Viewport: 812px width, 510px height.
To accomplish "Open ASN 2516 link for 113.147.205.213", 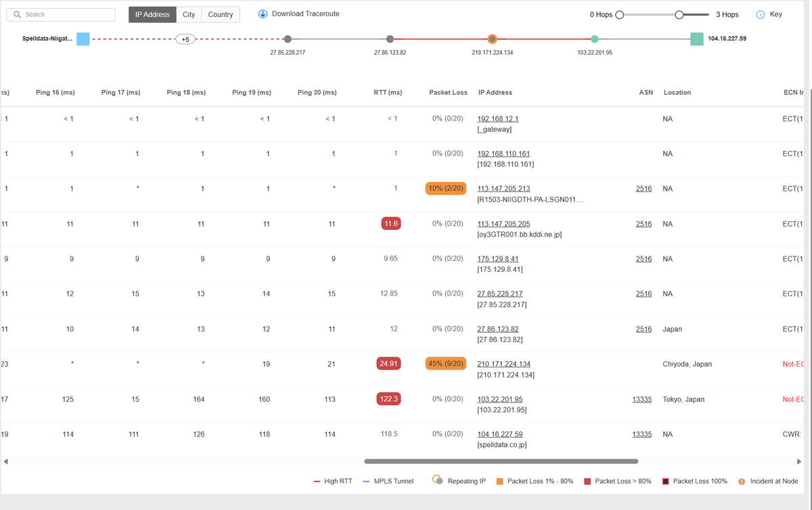I will point(644,189).
